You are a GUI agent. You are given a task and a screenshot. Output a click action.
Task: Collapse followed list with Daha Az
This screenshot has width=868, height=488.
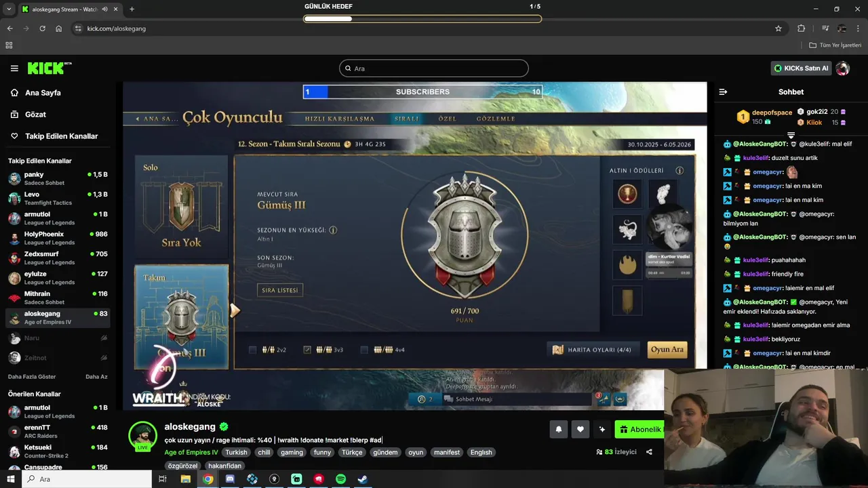click(x=96, y=377)
